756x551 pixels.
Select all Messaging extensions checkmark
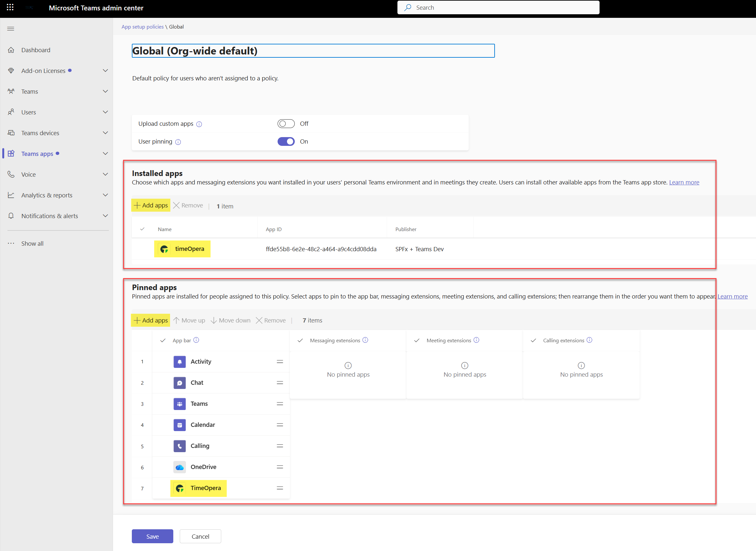(x=300, y=340)
